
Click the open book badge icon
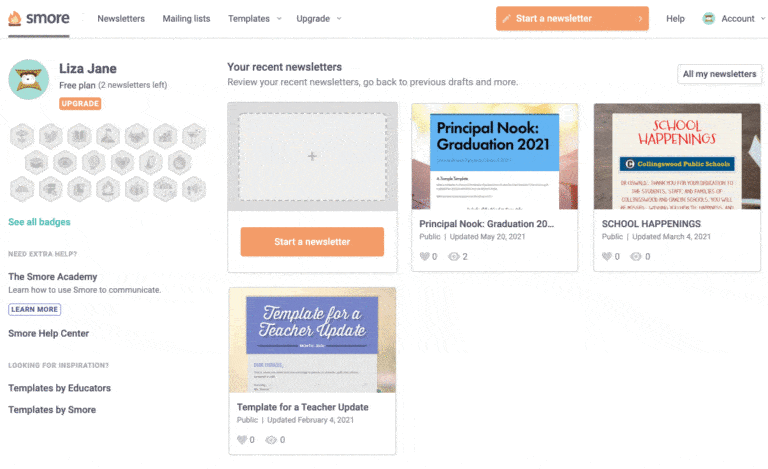click(79, 135)
